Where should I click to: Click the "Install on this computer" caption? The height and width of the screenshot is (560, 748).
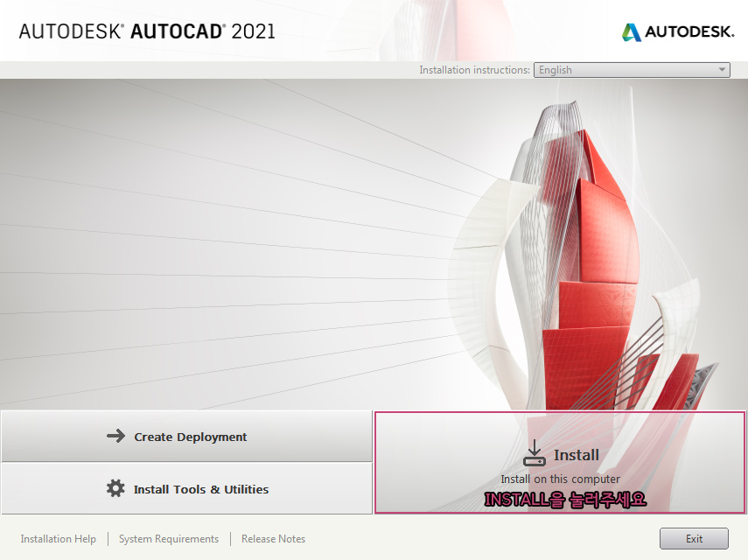tap(560, 479)
